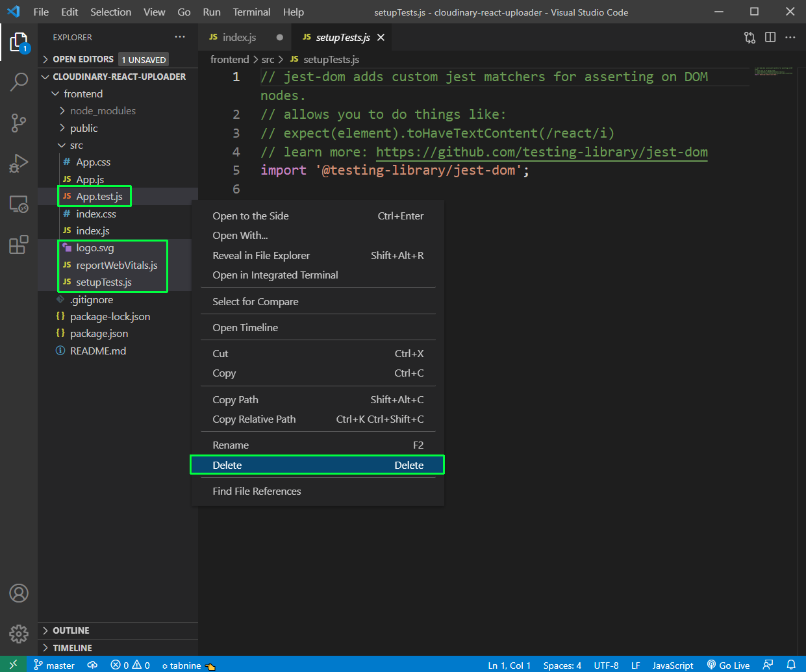Open the Remote Explorer icon
Screen dimensions: 806x672
point(19,204)
